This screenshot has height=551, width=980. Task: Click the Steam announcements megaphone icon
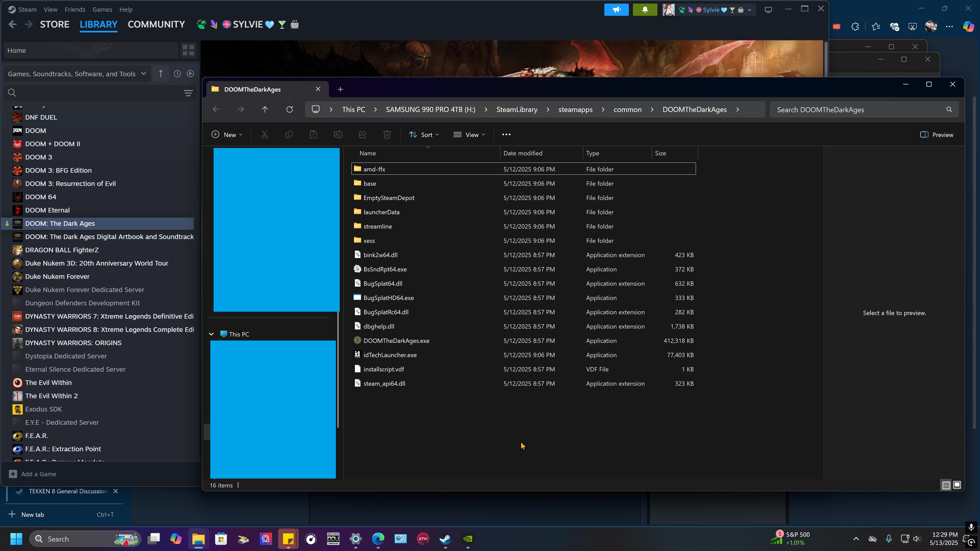(x=616, y=10)
